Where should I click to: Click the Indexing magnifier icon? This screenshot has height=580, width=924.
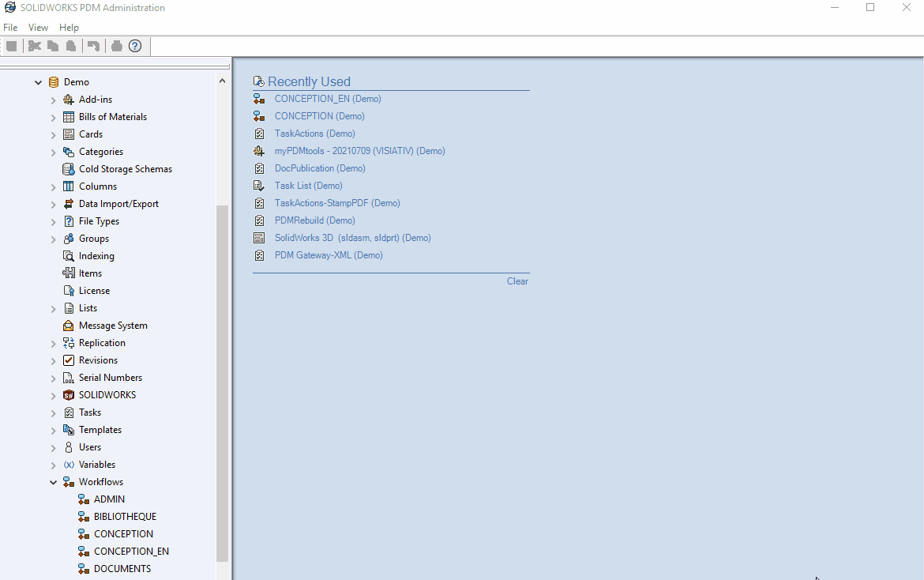click(x=69, y=256)
